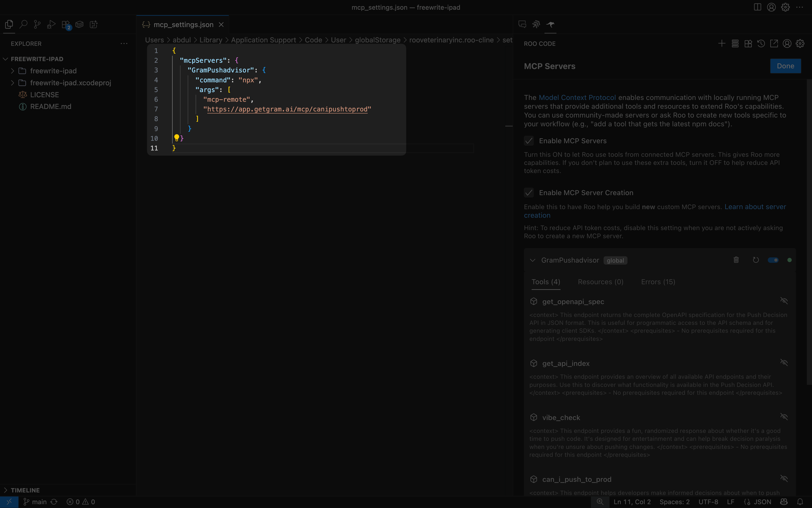Open Roo Code marketplace/modes icon
Image resolution: width=812 pixels, height=508 pixels.
(748, 43)
